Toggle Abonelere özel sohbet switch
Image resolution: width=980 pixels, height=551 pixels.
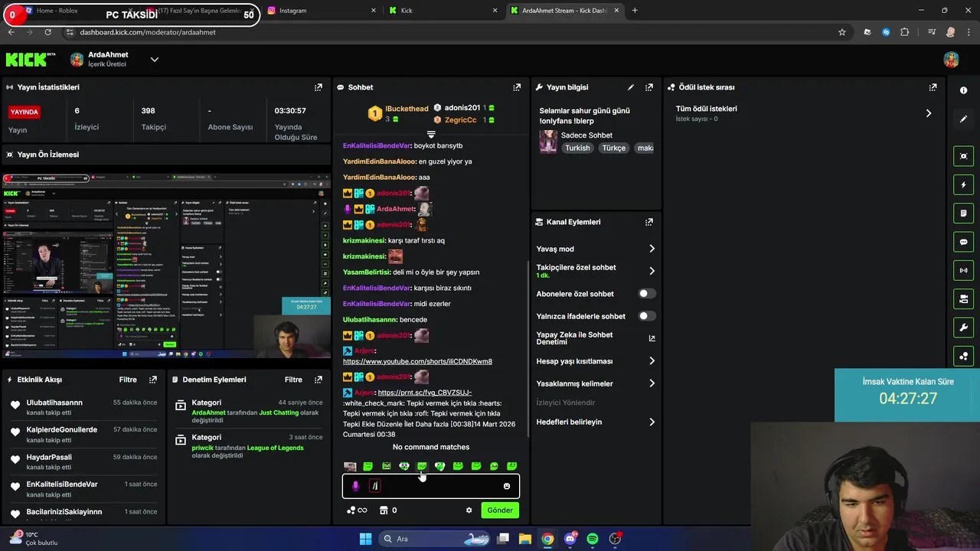pyautogui.click(x=647, y=294)
